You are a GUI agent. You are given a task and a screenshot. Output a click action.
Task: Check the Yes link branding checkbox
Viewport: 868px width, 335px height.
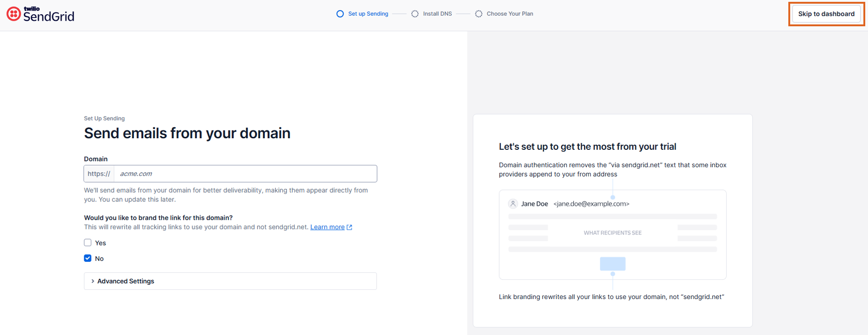tap(87, 243)
